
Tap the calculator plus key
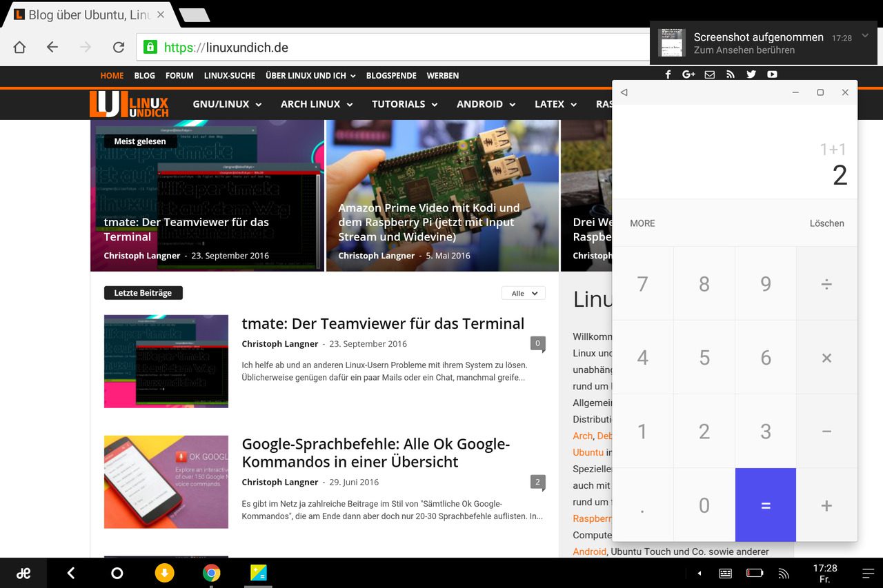(x=827, y=505)
